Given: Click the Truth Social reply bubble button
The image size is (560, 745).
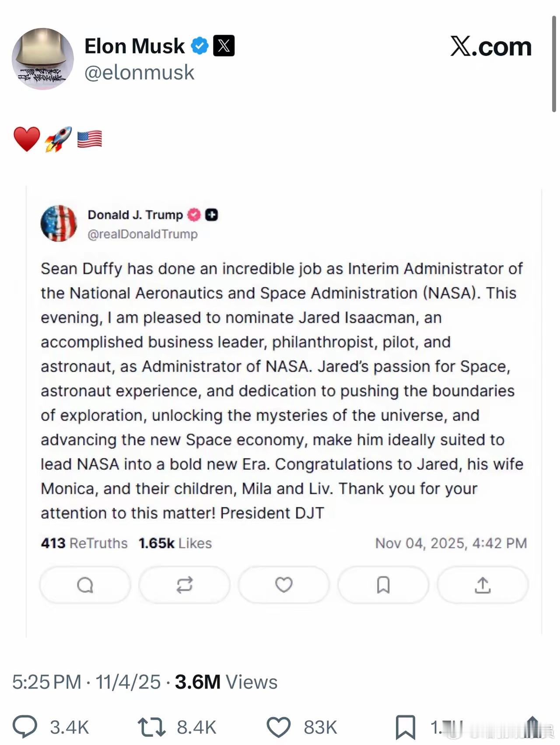Looking at the screenshot, I should 85,585.
